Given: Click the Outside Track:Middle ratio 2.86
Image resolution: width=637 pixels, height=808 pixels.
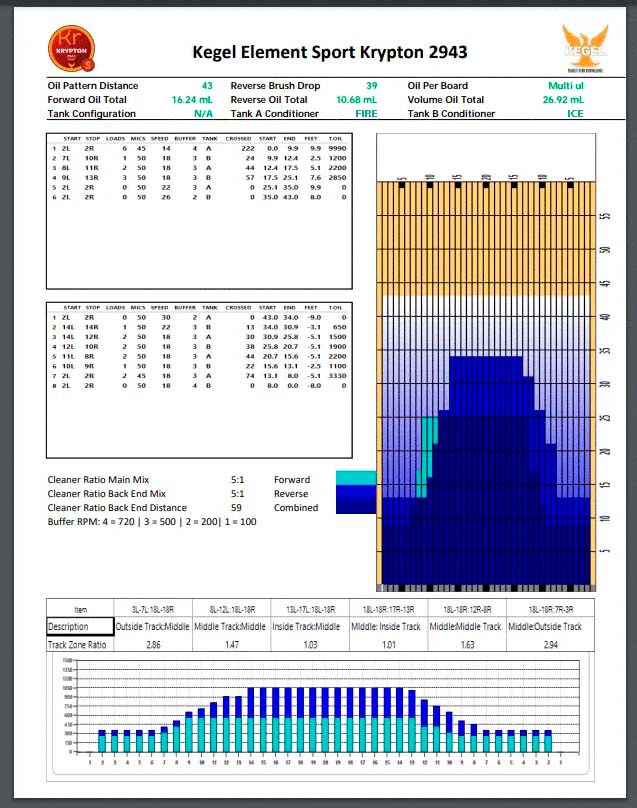Looking at the screenshot, I should (x=153, y=645).
